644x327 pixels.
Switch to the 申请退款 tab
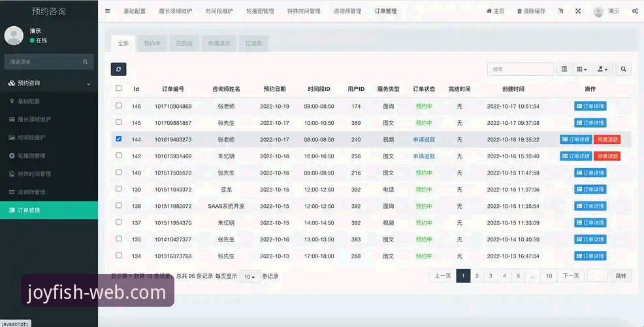click(x=219, y=43)
